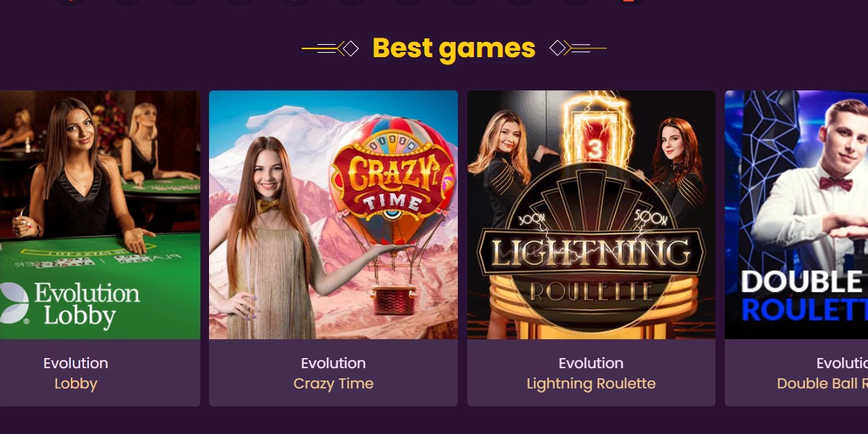Click the diamond ornament right of Best games
Screen dimensions: 868x434
(x=558, y=48)
